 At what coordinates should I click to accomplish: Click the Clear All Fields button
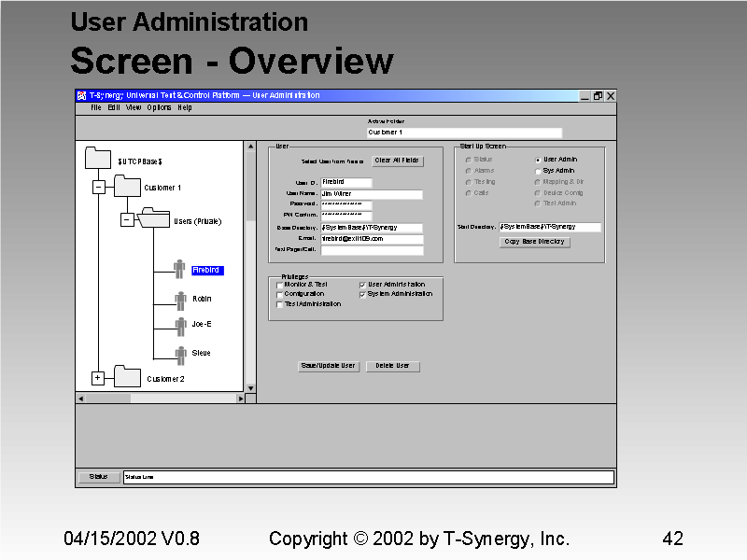(398, 161)
